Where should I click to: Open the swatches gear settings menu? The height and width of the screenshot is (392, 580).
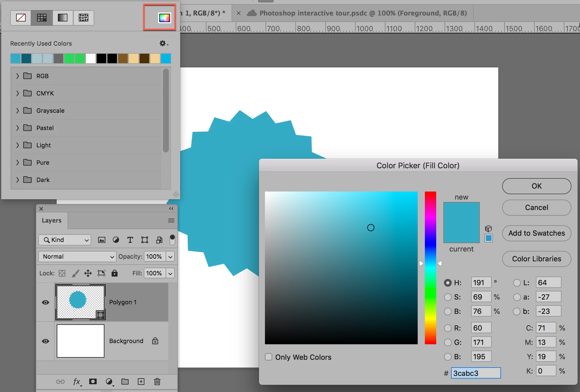coord(163,44)
